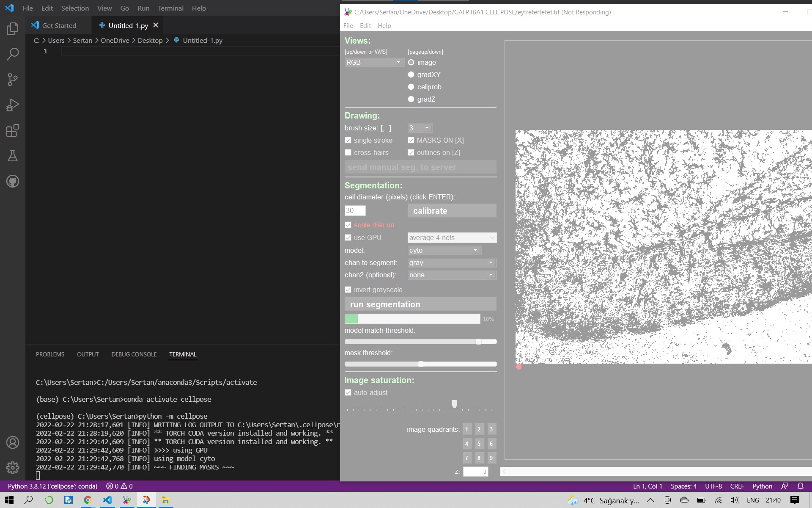Open the chan to segment dropdown
The image size is (812, 508).
(x=451, y=262)
